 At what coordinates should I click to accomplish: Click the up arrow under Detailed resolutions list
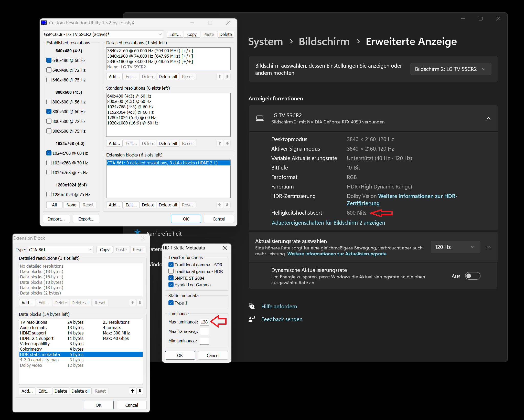pyautogui.click(x=220, y=76)
